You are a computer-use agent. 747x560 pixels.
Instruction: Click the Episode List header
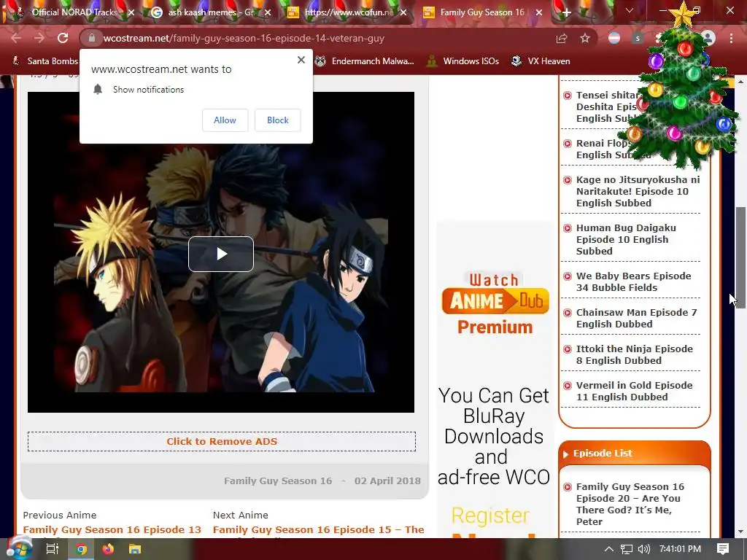(602, 454)
